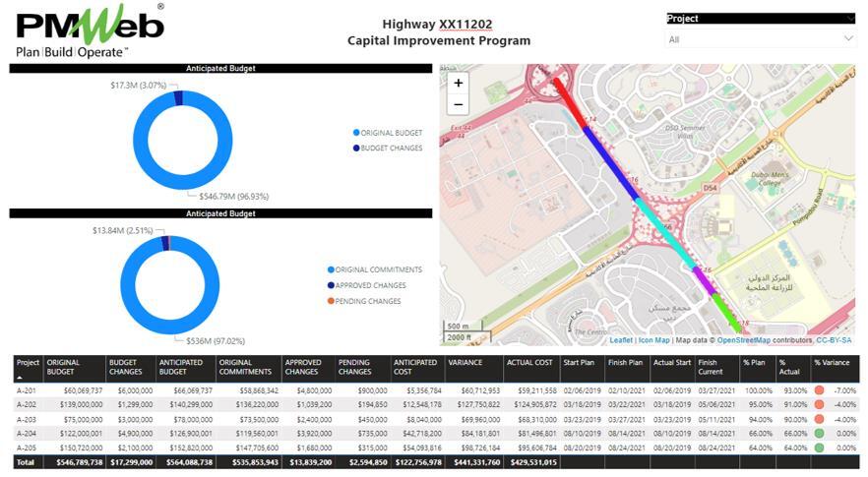The image size is (868, 477).
Task: Open the Leaflet attribution link
Action: tap(621, 340)
